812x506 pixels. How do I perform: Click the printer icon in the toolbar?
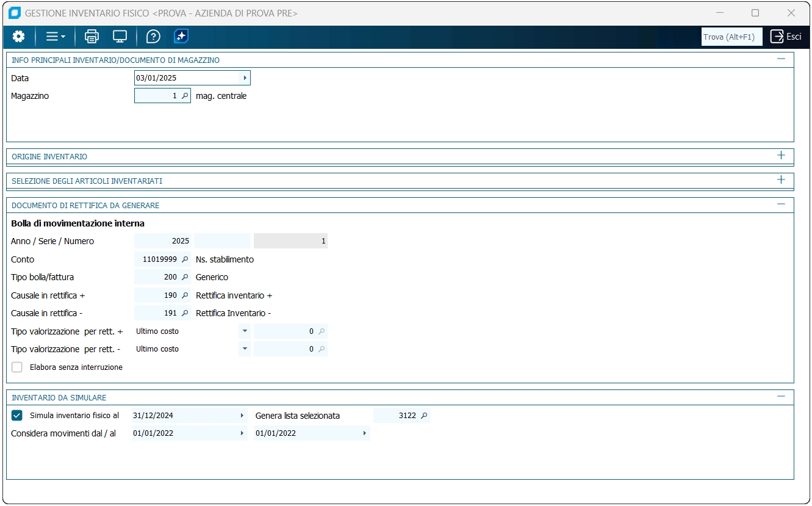coord(92,37)
